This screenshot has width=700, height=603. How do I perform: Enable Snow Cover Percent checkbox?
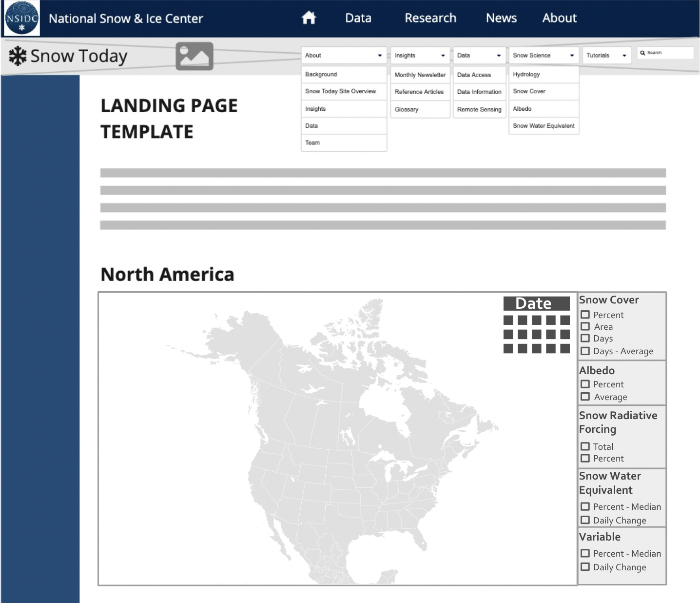585,315
